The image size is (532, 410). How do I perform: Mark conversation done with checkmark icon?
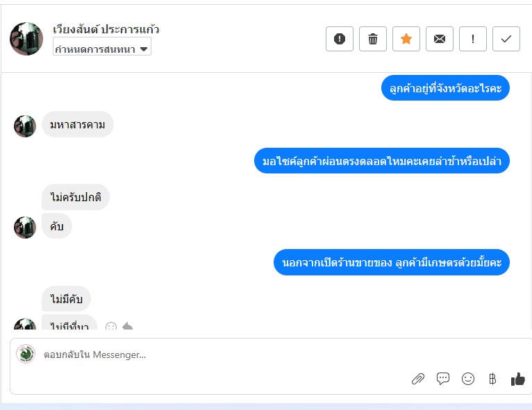coord(506,39)
